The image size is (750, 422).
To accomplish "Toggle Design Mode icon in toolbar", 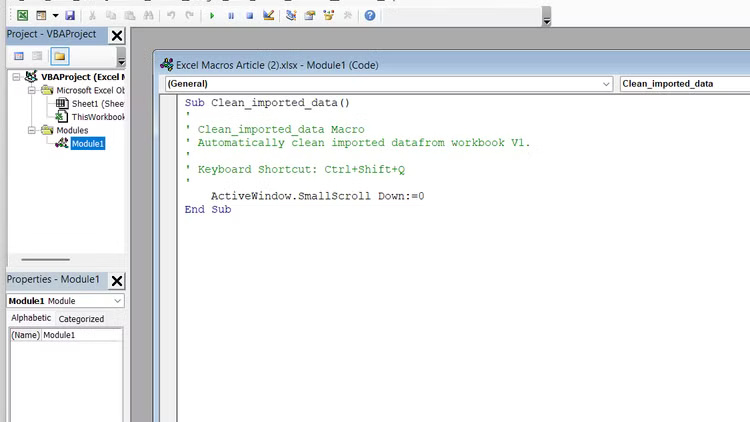I will 268,16.
